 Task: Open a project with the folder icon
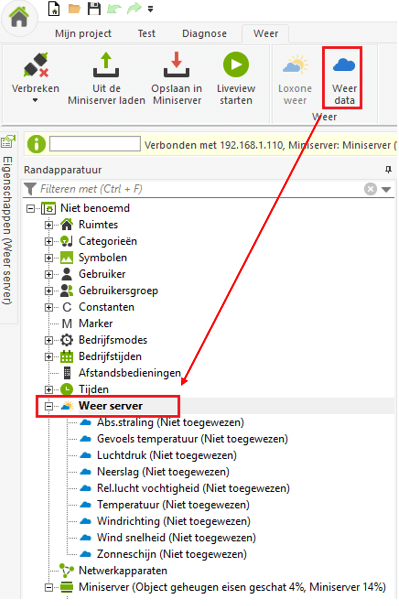[74, 8]
